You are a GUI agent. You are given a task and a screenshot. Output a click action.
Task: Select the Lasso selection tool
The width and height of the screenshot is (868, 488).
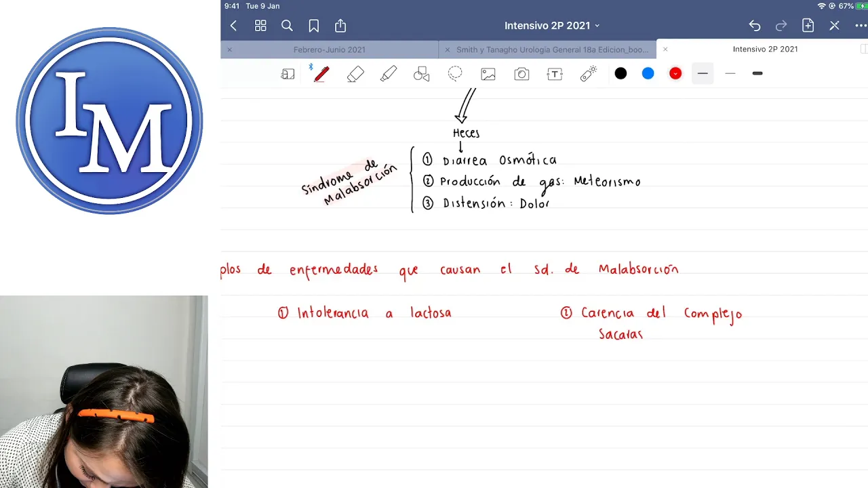coord(455,74)
